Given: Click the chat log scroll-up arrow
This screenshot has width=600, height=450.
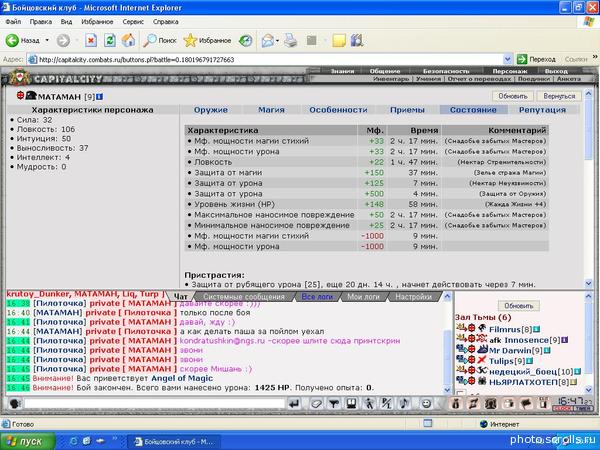Looking at the screenshot, I should pos(447,297).
